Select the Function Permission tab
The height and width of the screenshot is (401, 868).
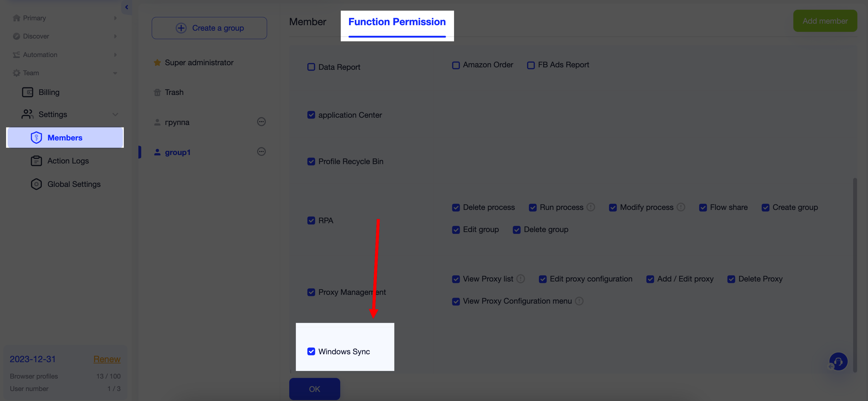(x=397, y=22)
